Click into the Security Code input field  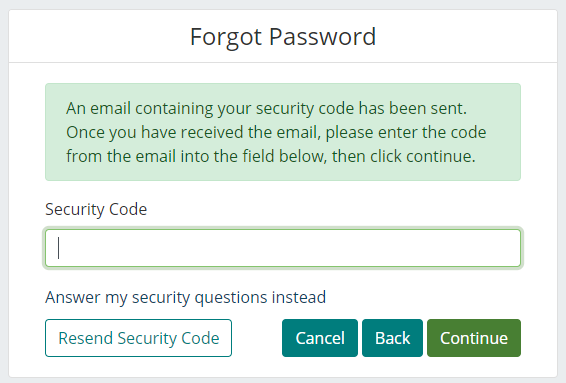click(283, 248)
